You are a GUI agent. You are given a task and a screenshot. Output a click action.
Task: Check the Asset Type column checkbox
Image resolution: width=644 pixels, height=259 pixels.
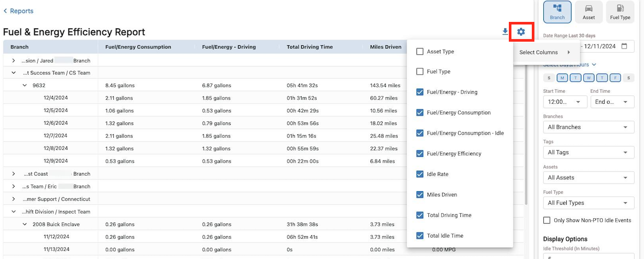click(420, 52)
